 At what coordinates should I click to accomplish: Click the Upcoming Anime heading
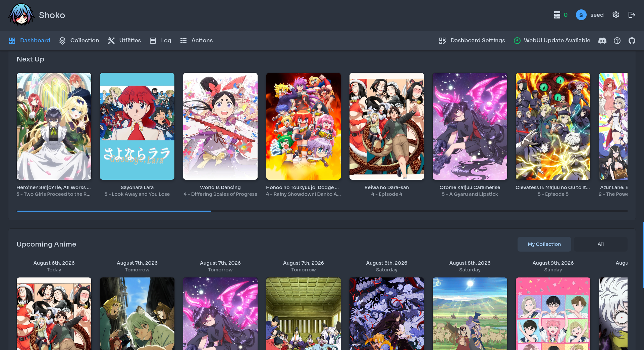(46, 244)
